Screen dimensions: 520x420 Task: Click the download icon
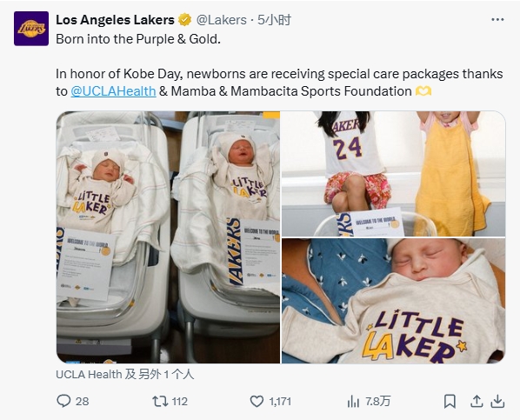(x=497, y=401)
